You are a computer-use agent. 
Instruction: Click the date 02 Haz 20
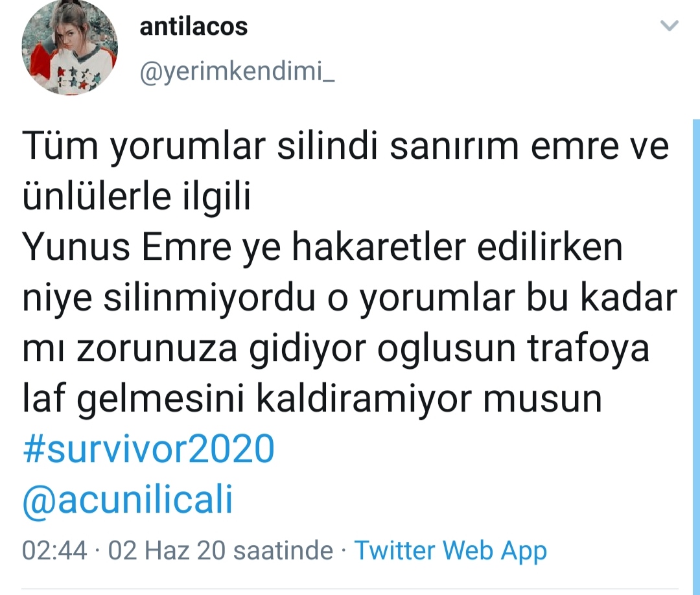(167, 550)
